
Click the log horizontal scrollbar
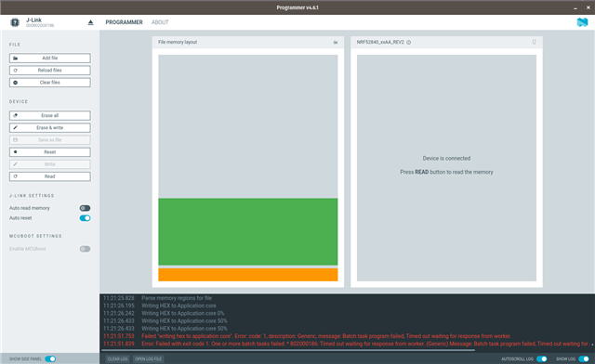coord(287,350)
